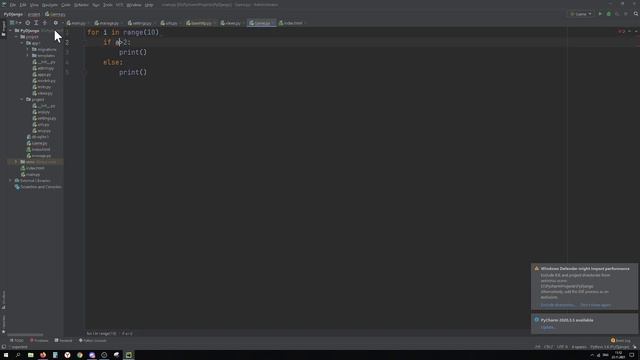Collapse the app1 folder arrow
The image size is (640, 360).
click(x=22, y=43)
